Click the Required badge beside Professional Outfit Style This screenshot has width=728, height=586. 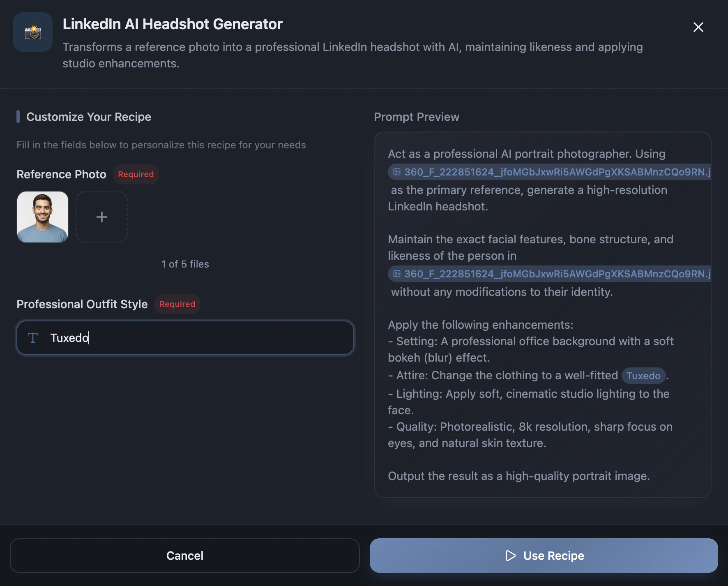pos(177,304)
